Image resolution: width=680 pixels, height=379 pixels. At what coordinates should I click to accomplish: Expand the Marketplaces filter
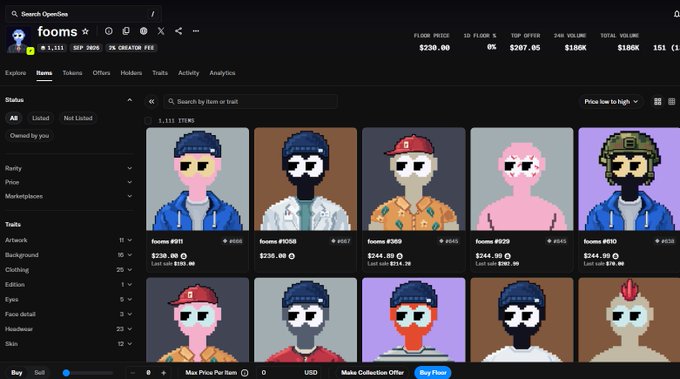(x=69, y=196)
